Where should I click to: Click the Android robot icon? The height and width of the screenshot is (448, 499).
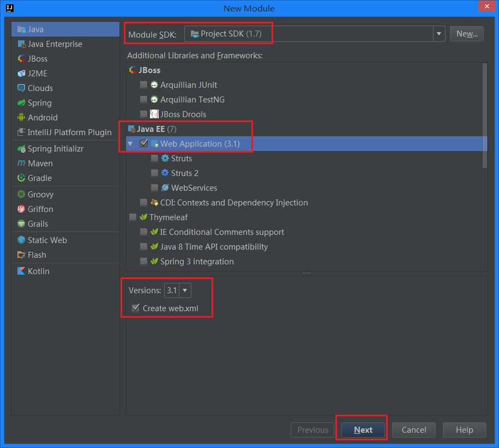click(x=21, y=118)
